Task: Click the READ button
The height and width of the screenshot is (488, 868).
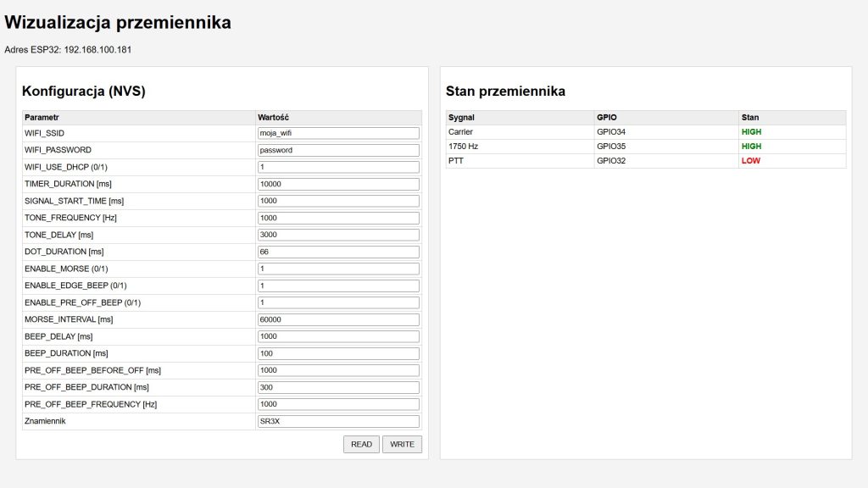Action: click(361, 444)
